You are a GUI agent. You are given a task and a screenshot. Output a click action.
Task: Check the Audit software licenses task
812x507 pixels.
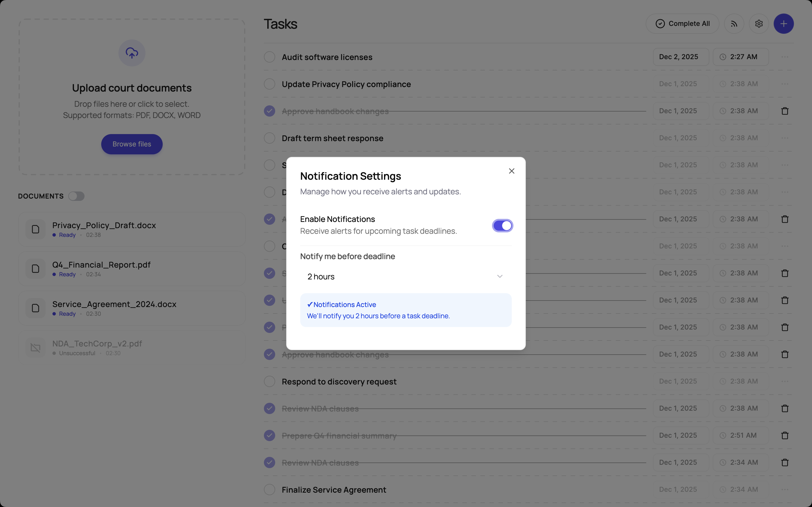pos(270,57)
